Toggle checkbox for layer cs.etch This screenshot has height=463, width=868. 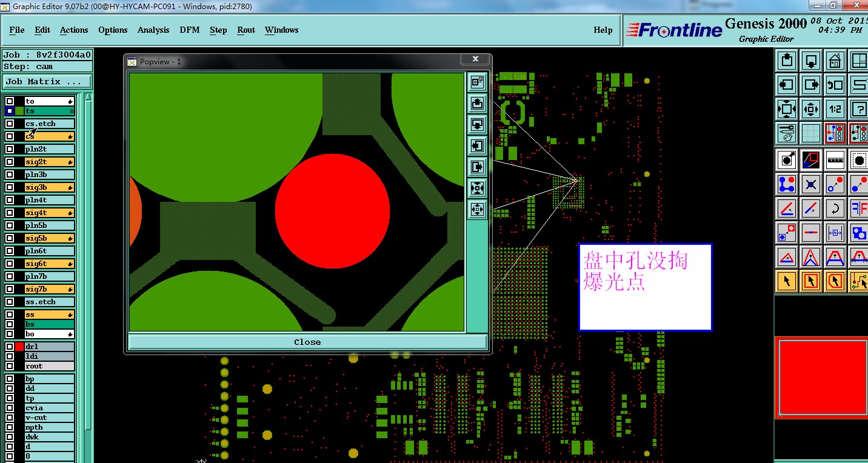[x=10, y=124]
